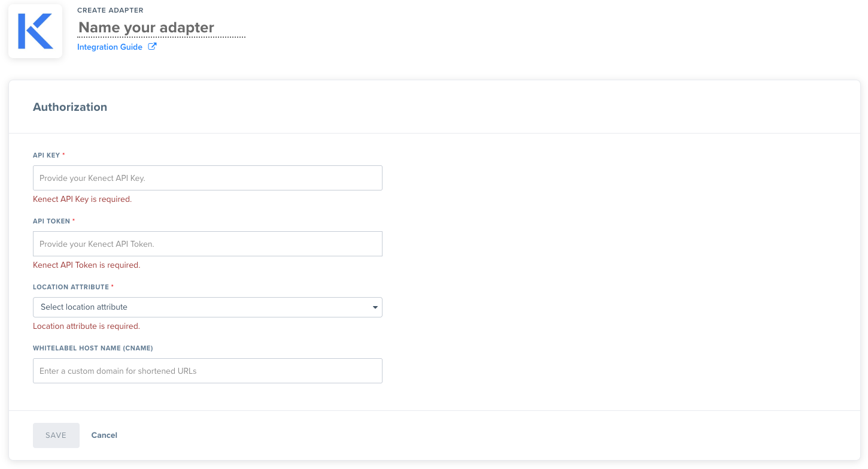The width and height of the screenshot is (868, 469).
Task: Click the Kenect API Key is required error
Action: click(82, 199)
